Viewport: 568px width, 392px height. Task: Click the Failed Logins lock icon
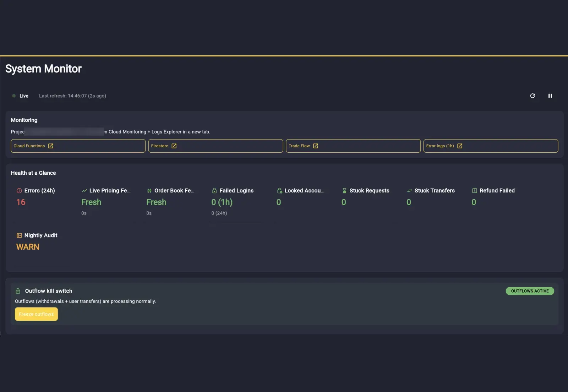[x=214, y=191]
